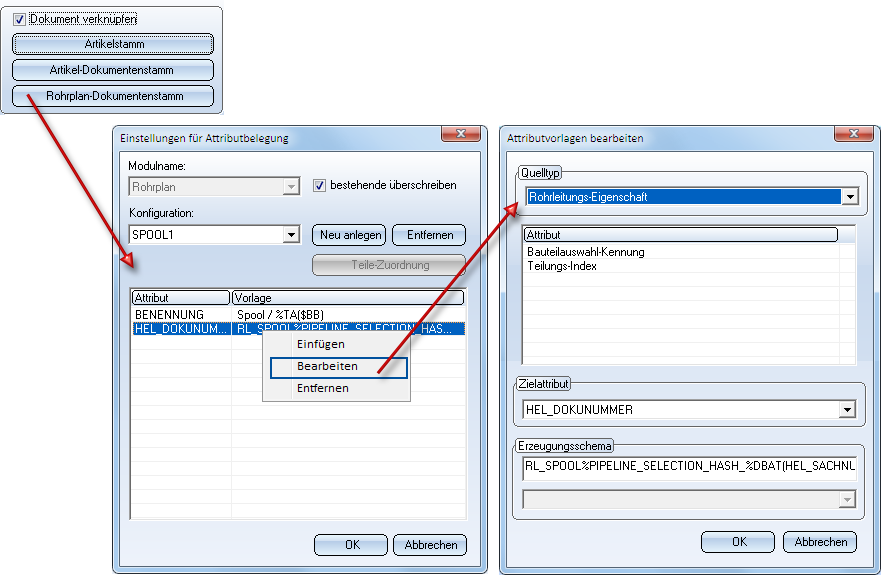Click the Attribut header in Attributvorlagen list
The image size is (881, 575).
[x=680, y=234]
